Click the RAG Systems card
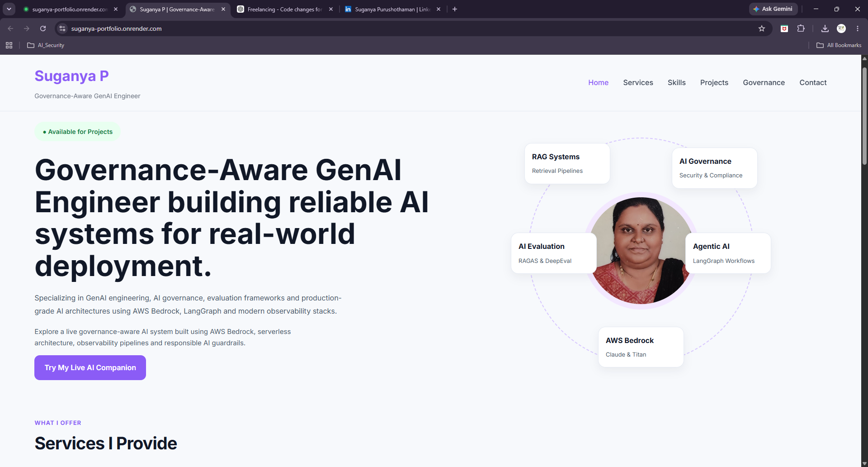This screenshot has width=868, height=467. [567, 163]
